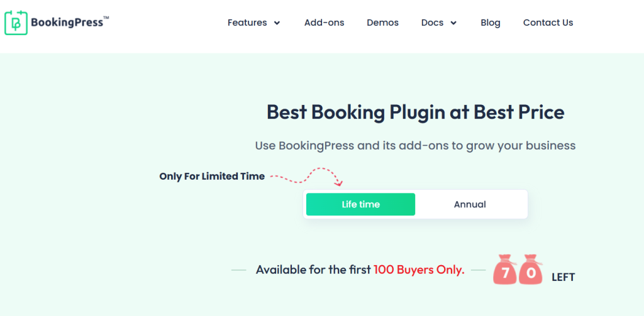Click the "LEFT" label beside the money bags
This screenshot has width=644, height=316.
[x=563, y=278]
